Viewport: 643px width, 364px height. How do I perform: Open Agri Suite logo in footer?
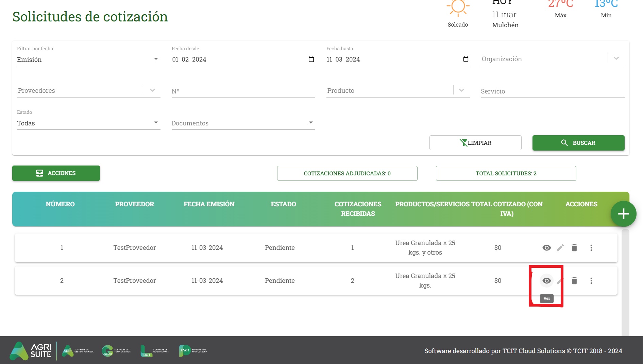31,351
